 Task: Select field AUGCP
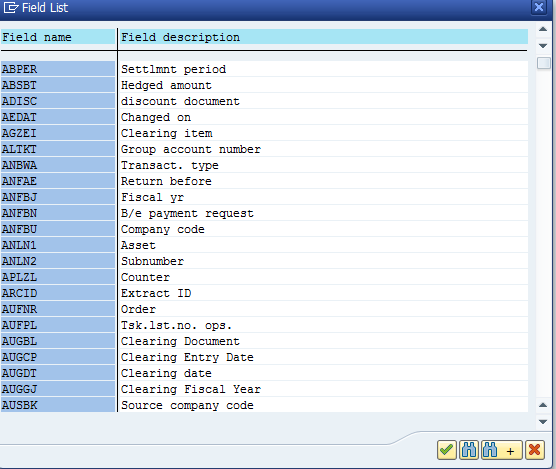[x=58, y=357]
